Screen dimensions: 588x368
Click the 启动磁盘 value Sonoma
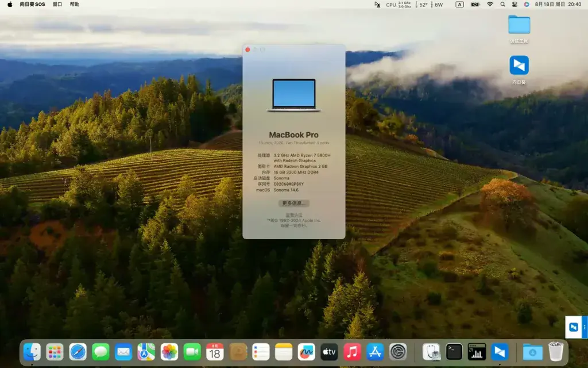coord(281,178)
